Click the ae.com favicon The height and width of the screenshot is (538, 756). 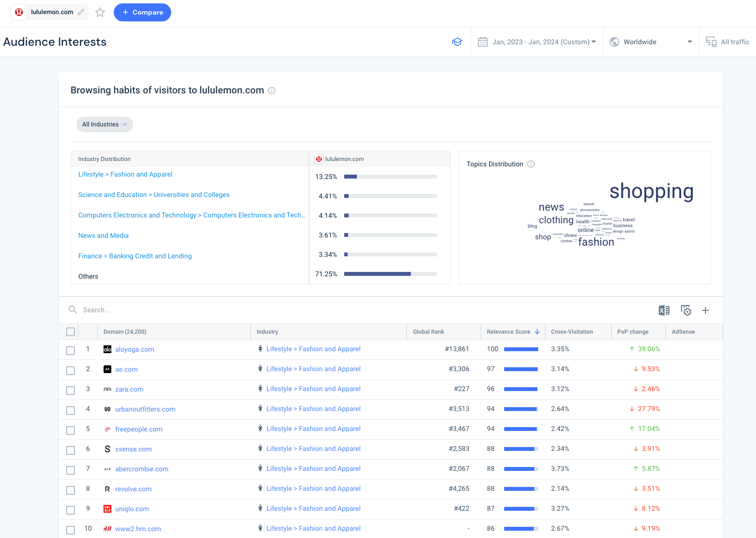[x=107, y=369]
